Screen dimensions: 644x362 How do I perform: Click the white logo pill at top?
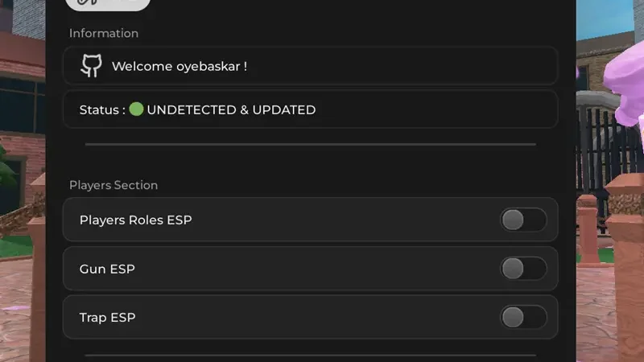(x=107, y=4)
